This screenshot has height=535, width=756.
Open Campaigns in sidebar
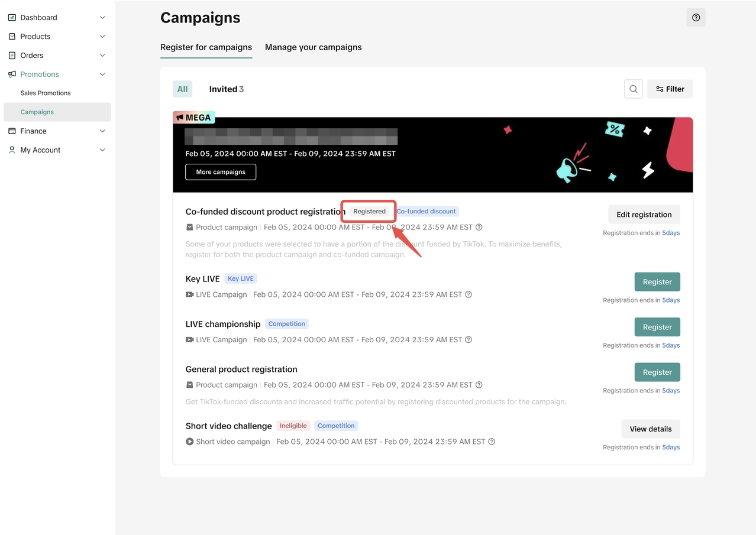click(57, 112)
